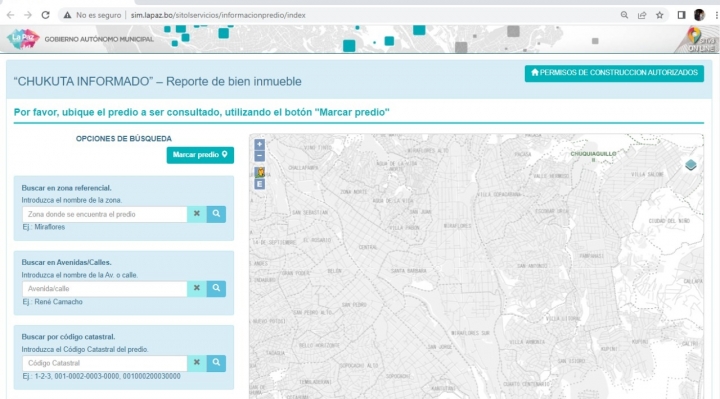Select the 'Ej.: René Camacho' example text
This screenshot has width=720, height=399.
52,302
